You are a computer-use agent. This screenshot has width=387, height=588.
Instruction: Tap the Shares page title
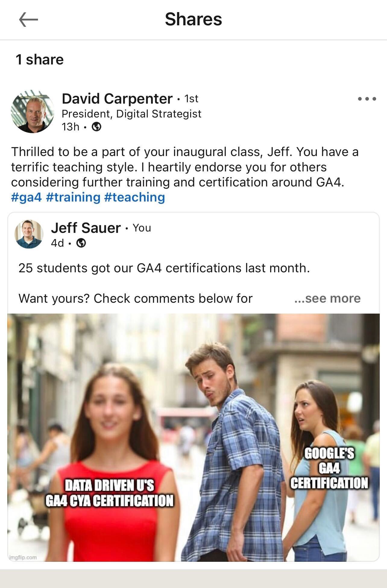[193, 19]
